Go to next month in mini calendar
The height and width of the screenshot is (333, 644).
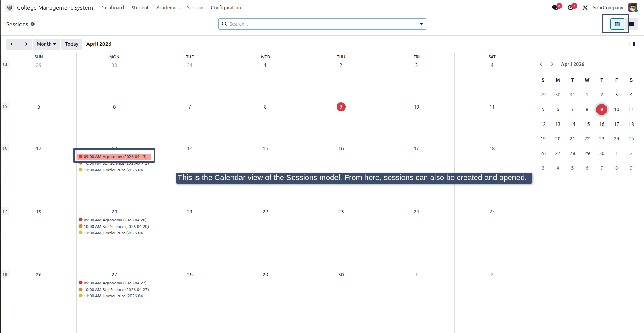coord(552,64)
